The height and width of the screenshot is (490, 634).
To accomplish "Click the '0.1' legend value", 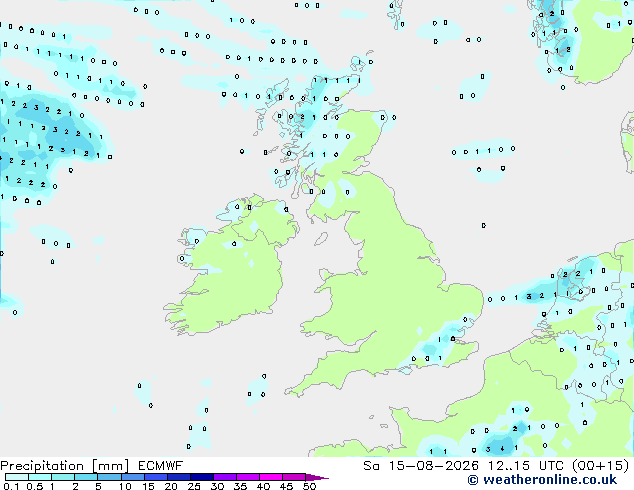I will pyautogui.click(x=11, y=486).
